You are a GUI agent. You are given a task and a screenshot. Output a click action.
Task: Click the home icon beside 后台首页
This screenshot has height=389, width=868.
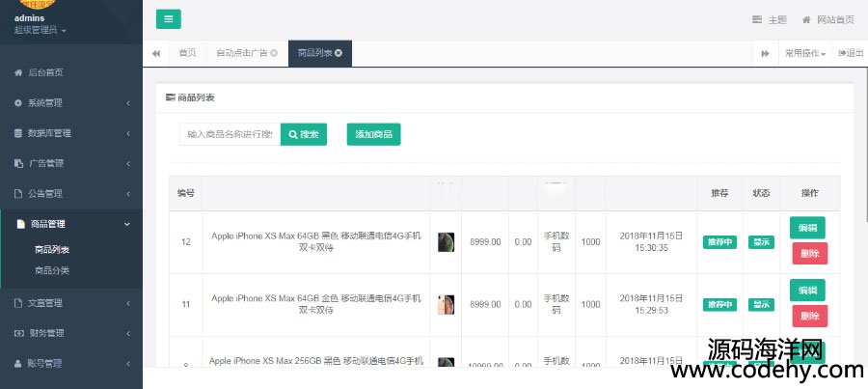[x=18, y=72]
